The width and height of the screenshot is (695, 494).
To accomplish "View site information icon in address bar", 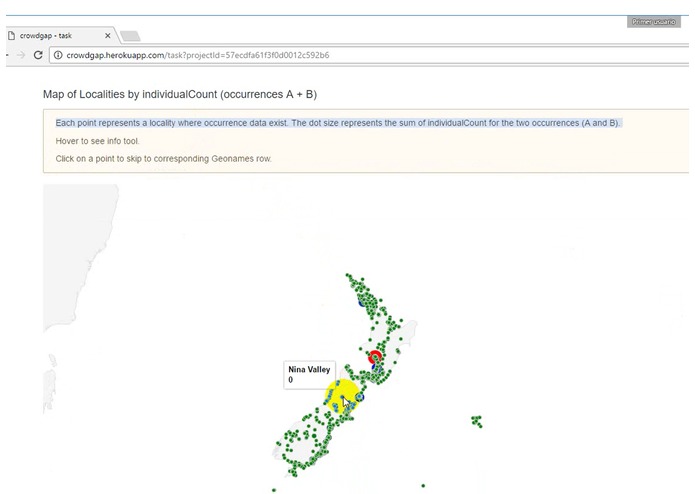I will pyautogui.click(x=58, y=55).
